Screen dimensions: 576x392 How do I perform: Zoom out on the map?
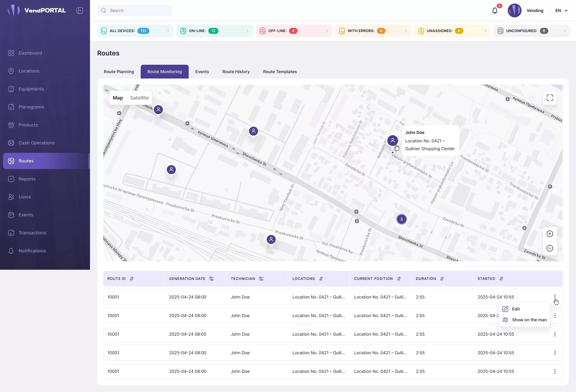click(550, 248)
